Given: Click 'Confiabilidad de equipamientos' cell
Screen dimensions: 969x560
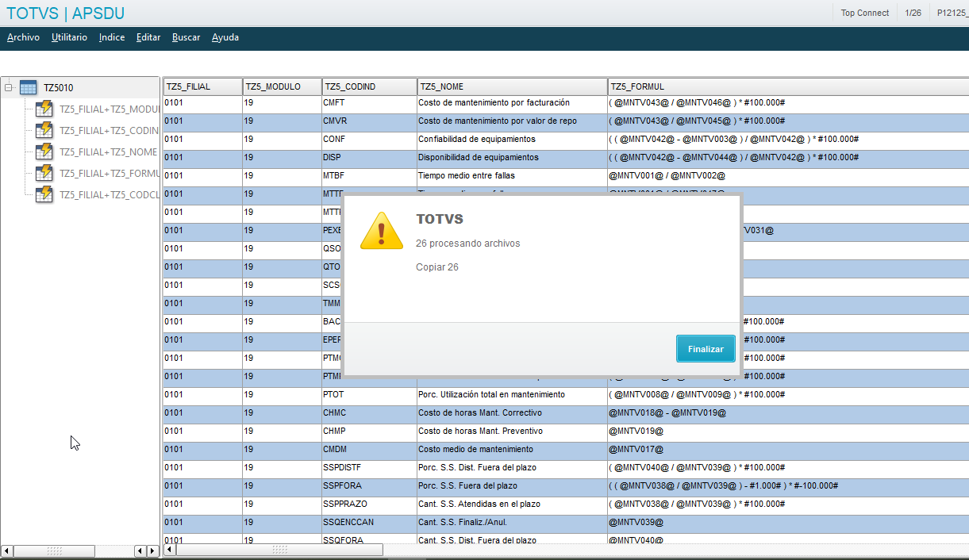Looking at the screenshot, I should (512, 140).
